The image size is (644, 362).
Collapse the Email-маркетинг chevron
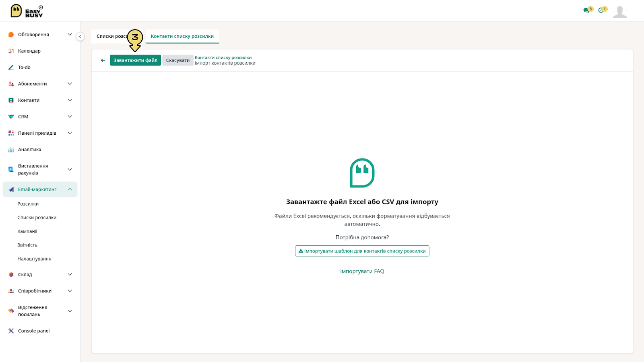point(70,189)
